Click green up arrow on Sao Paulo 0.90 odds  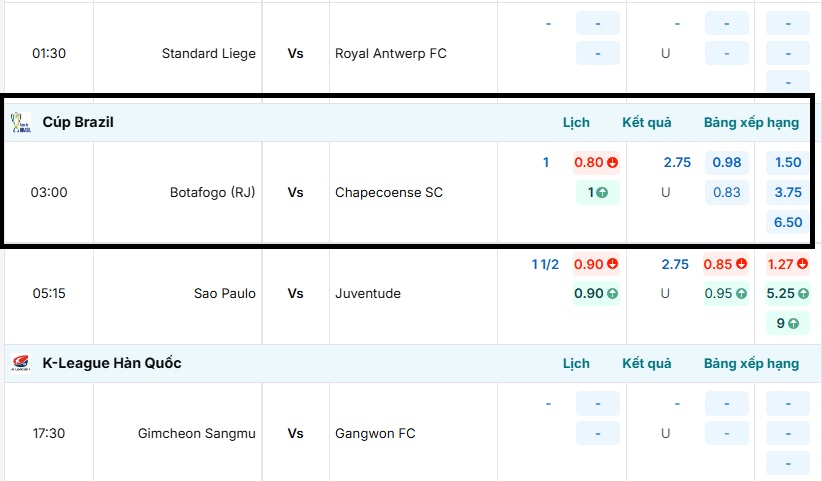pyautogui.click(x=612, y=294)
